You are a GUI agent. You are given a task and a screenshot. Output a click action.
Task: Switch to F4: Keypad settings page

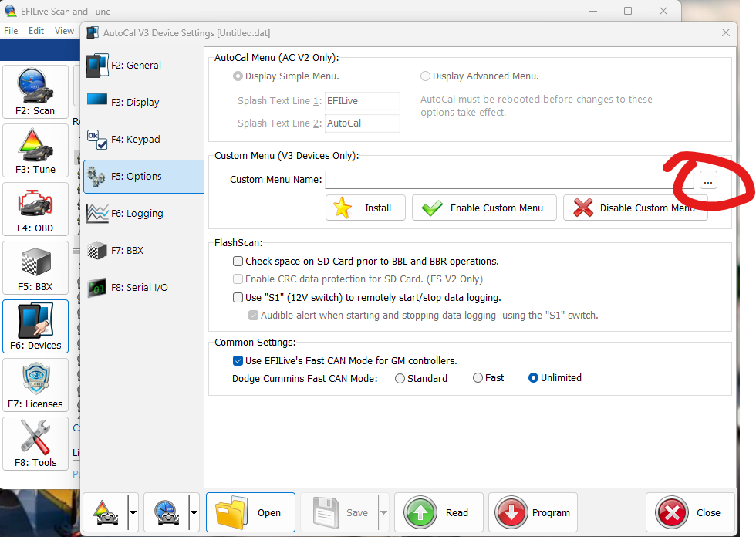point(143,140)
